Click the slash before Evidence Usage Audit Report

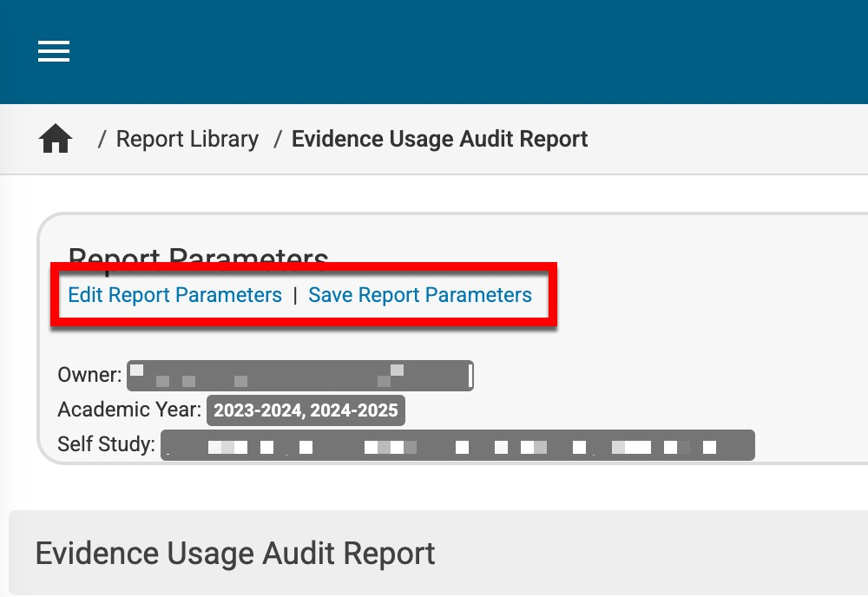278,139
